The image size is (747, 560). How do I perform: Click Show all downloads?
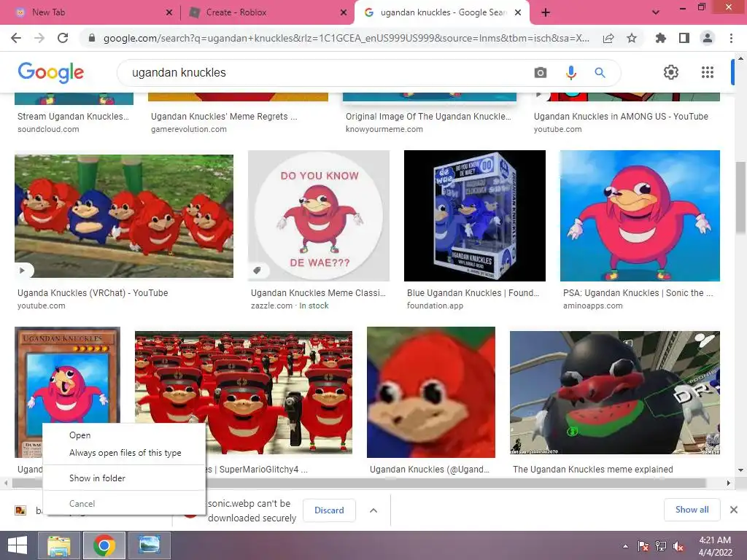[692, 510]
